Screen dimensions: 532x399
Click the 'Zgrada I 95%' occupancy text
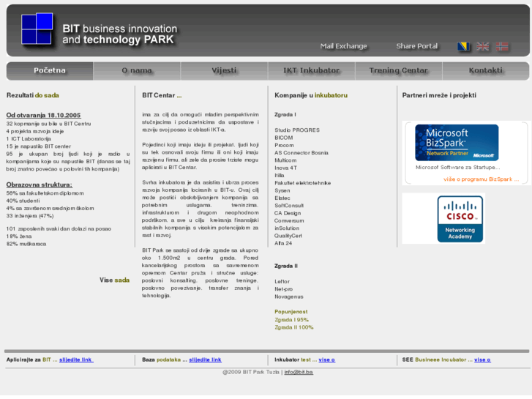click(x=291, y=320)
